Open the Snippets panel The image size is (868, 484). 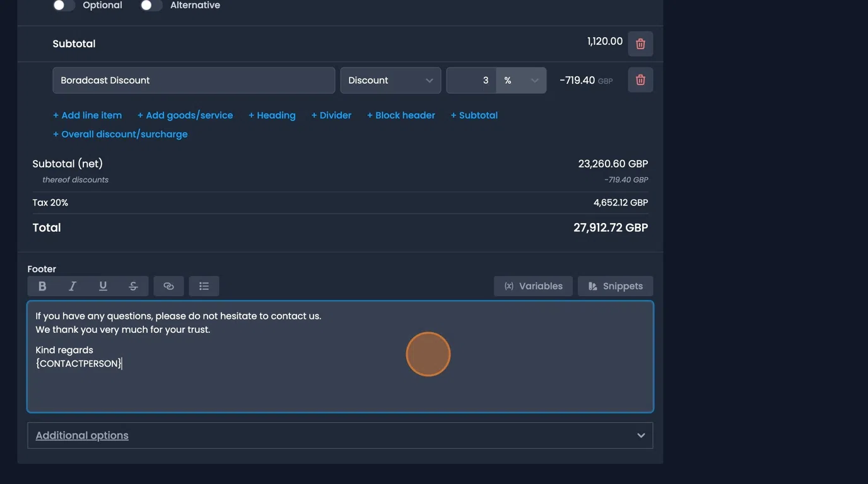615,285
